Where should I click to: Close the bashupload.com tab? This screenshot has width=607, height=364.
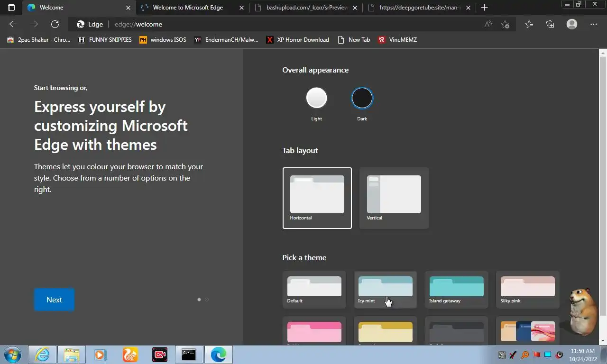click(x=355, y=8)
